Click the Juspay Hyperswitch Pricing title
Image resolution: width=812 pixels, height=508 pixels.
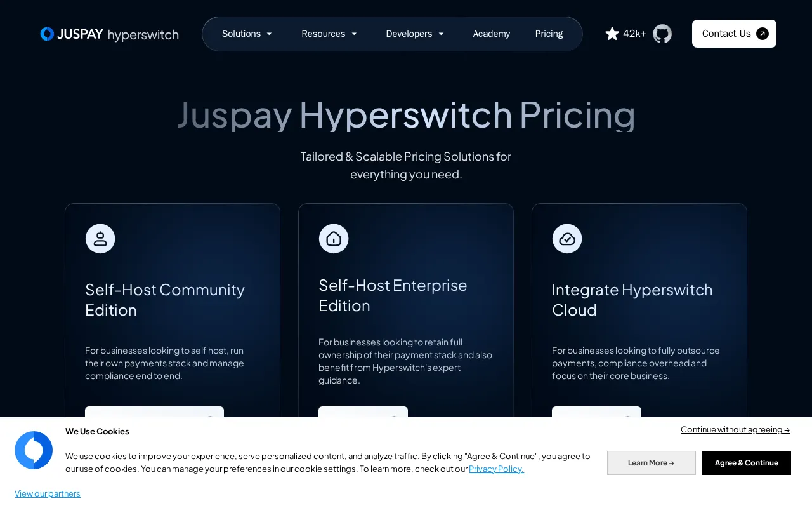point(406,114)
